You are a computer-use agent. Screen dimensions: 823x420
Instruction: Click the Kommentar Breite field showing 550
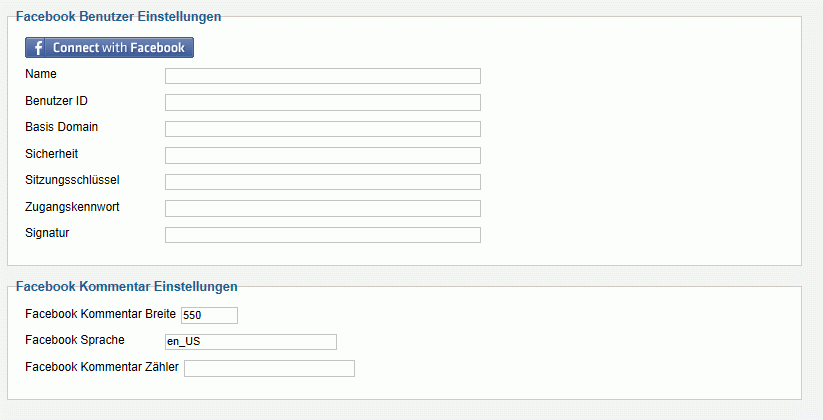coord(209,316)
